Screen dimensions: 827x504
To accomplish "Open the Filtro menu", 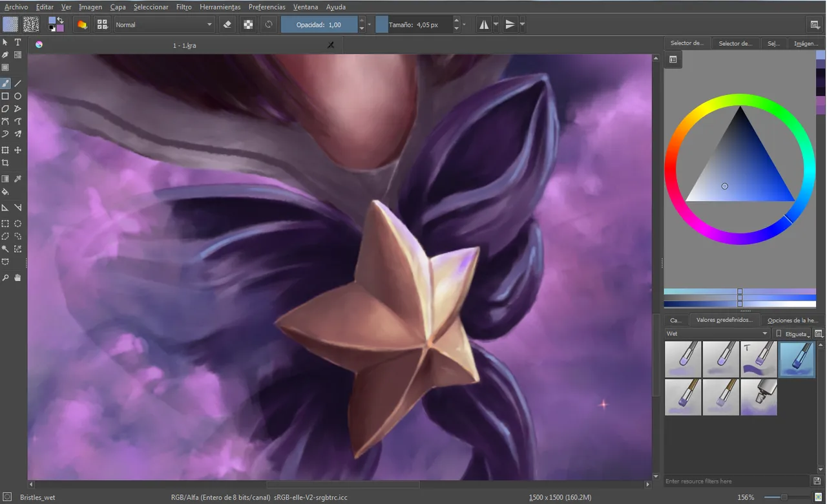I will (x=183, y=6).
